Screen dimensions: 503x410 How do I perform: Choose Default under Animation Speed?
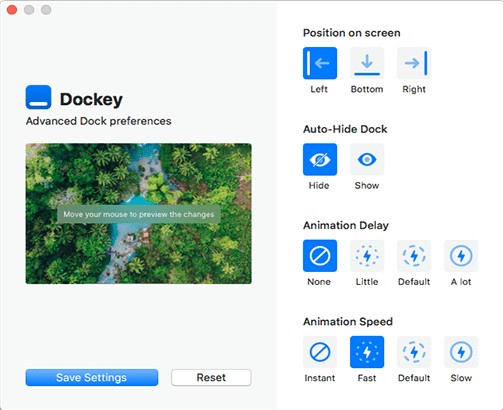point(414,352)
